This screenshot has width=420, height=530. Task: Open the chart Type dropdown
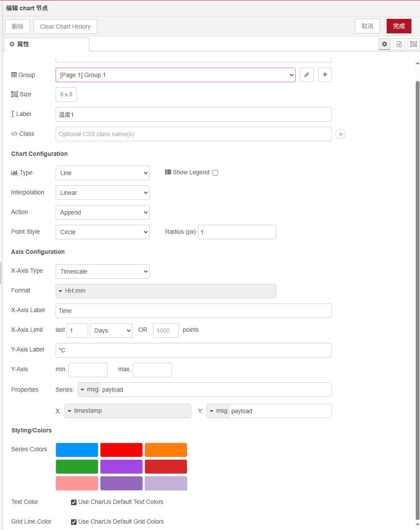coord(103,173)
